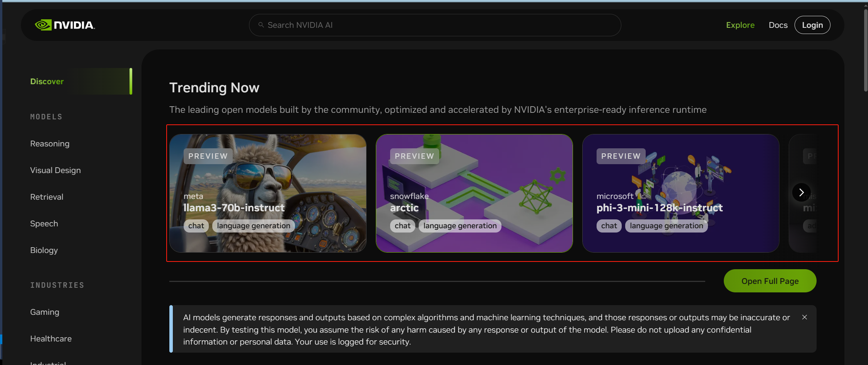Open the Biology category
Viewport: 868px width, 365px height.
[x=44, y=250]
